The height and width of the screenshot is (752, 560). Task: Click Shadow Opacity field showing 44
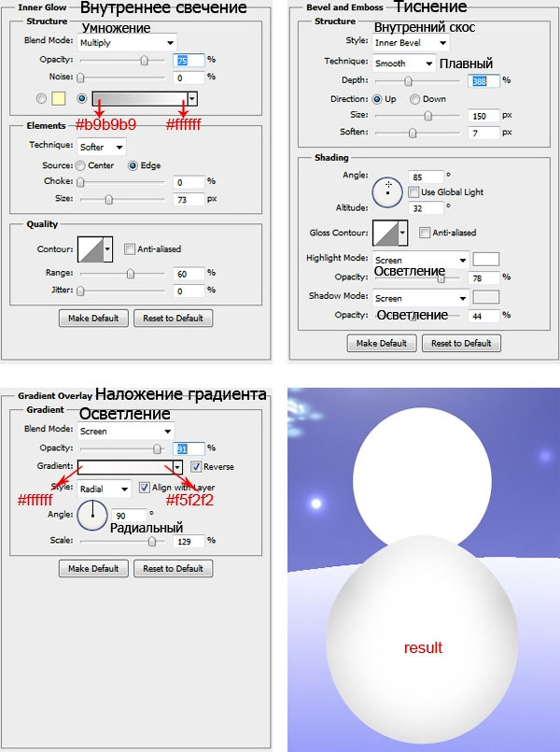[x=483, y=316]
